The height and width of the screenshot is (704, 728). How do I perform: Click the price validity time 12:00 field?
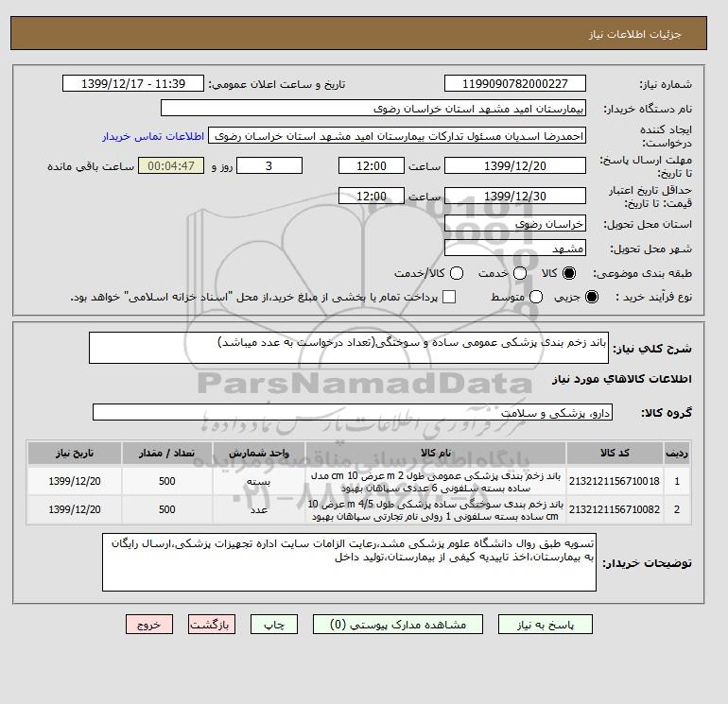[372, 196]
